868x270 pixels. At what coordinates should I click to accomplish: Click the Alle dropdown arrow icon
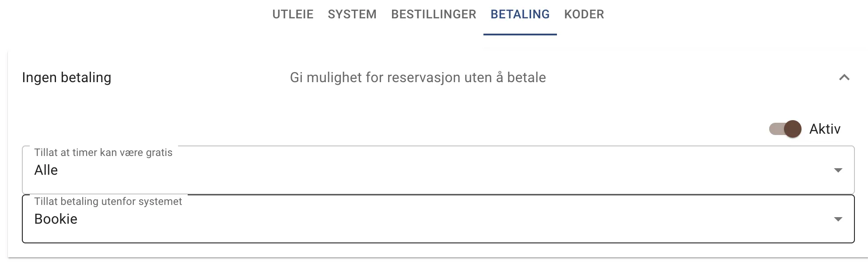tap(838, 170)
